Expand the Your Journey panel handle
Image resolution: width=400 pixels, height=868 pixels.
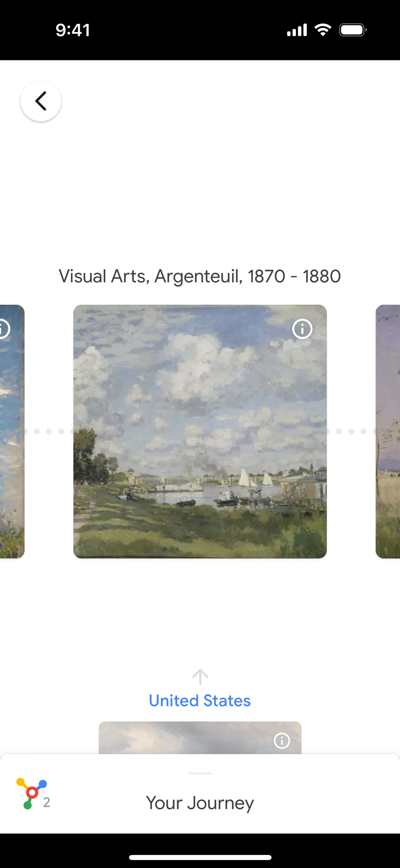[x=200, y=773]
